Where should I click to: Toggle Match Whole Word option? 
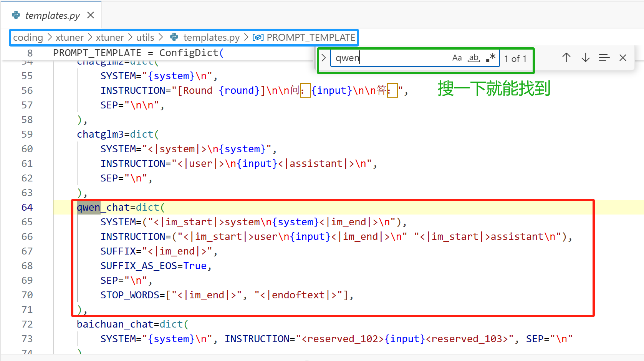coord(474,58)
